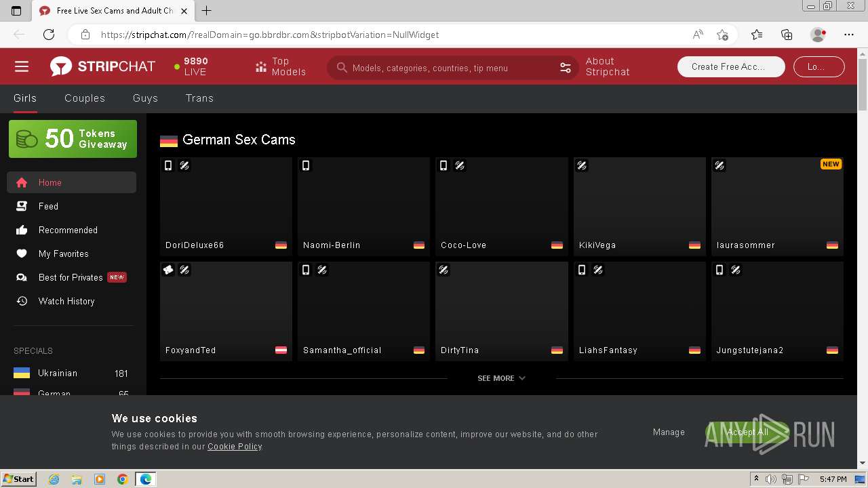Click Create Free Account button
This screenshot has width=868, height=488.
[x=731, y=66]
